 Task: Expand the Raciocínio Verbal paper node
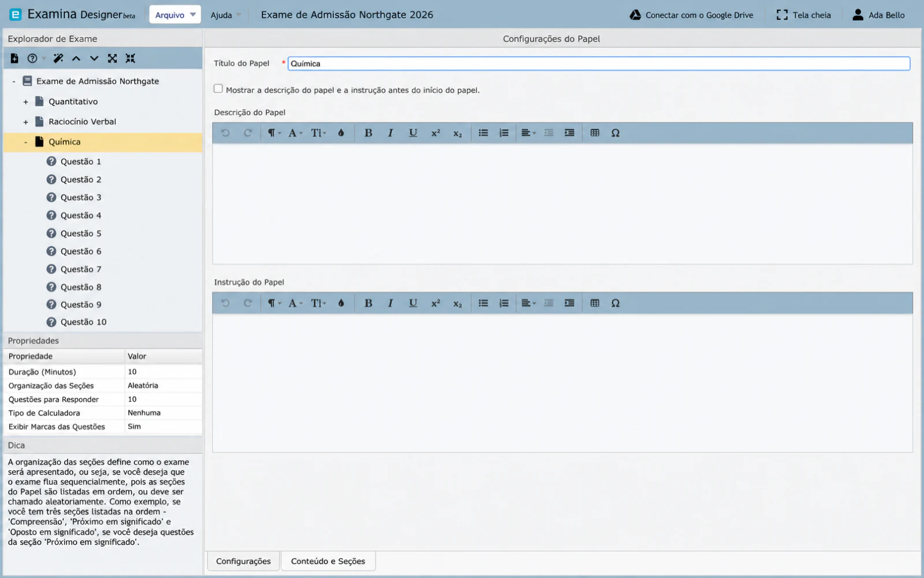coord(25,122)
